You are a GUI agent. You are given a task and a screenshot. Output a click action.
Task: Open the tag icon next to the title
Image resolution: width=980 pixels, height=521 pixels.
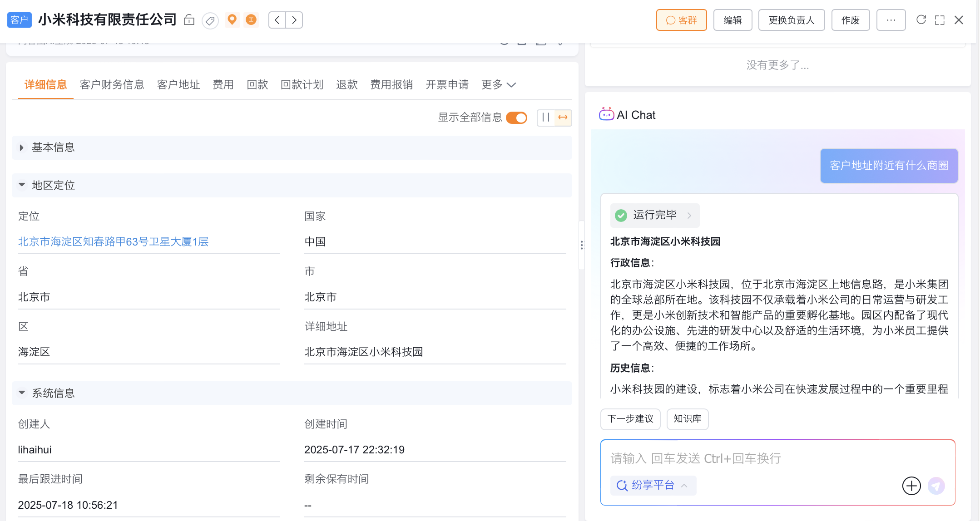pos(210,20)
